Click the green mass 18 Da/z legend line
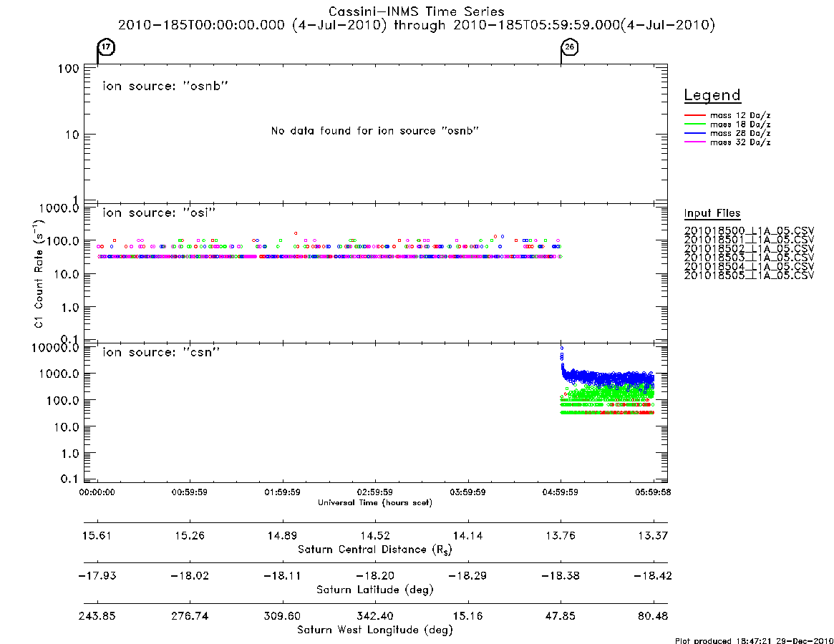 coord(694,125)
